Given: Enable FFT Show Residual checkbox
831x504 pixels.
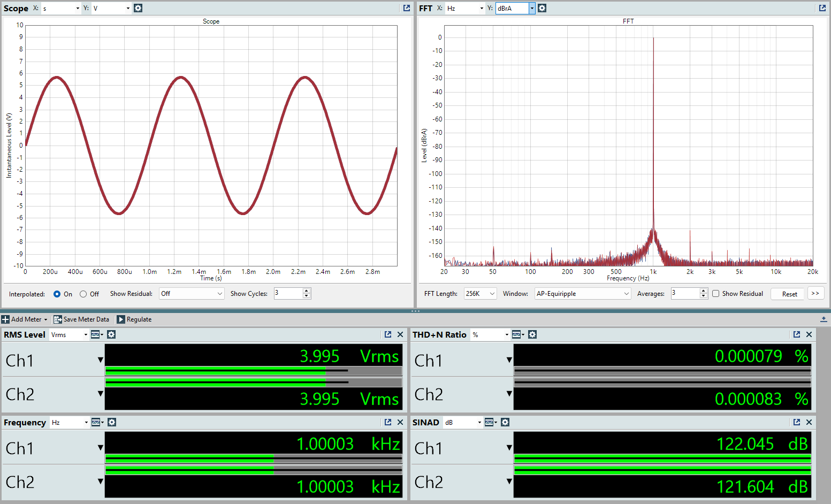Looking at the screenshot, I should (x=716, y=294).
